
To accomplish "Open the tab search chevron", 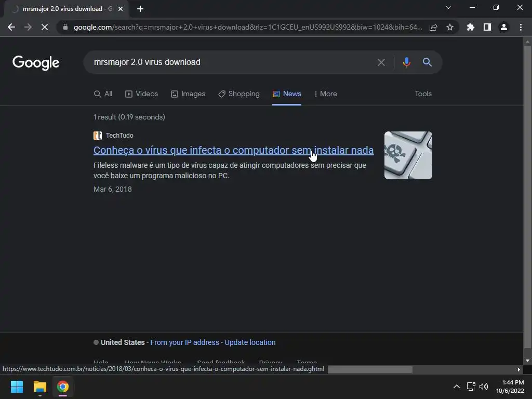I will (x=448, y=7).
